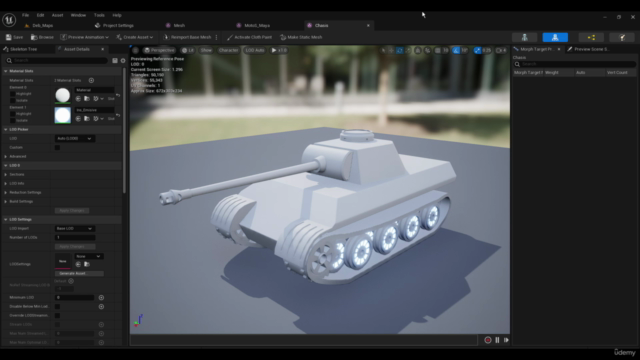Expand the Sections row

[6, 175]
